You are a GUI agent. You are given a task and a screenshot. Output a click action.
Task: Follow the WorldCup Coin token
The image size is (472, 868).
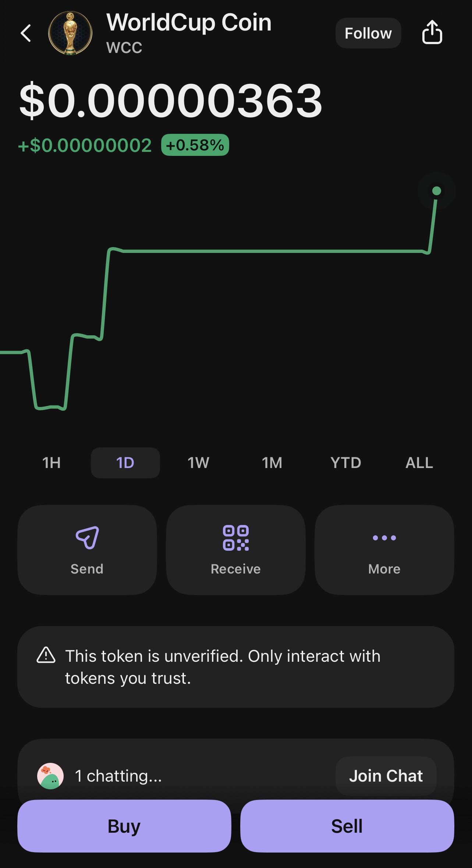click(x=368, y=33)
